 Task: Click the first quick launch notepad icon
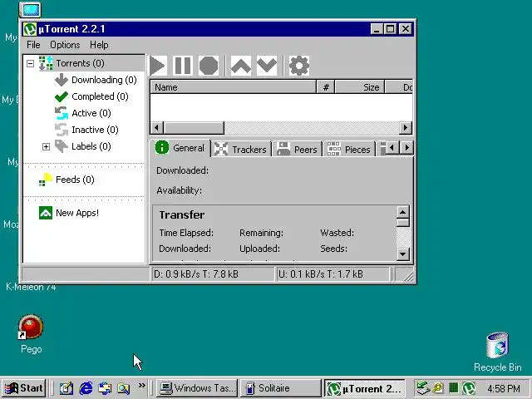point(66,388)
